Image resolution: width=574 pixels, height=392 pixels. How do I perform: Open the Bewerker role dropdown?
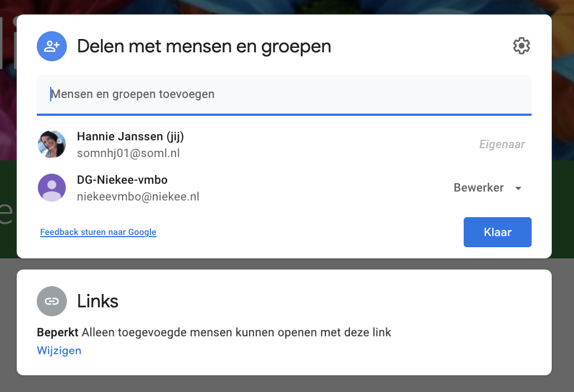(479, 188)
